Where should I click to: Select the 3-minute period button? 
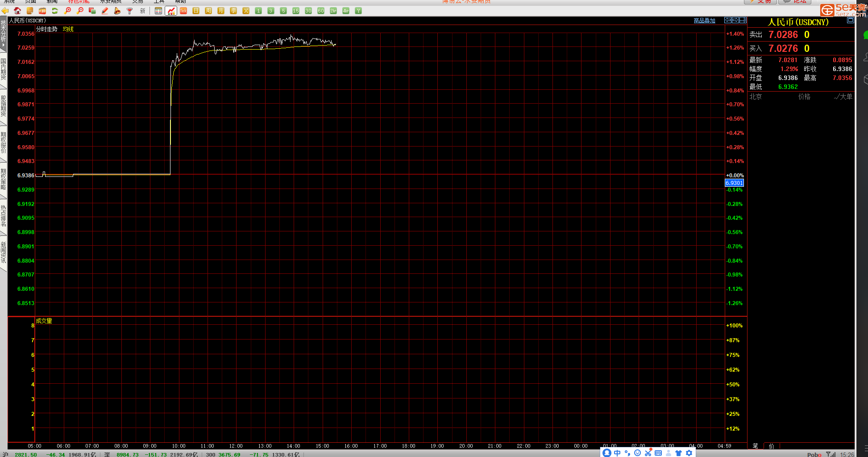point(271,11)
